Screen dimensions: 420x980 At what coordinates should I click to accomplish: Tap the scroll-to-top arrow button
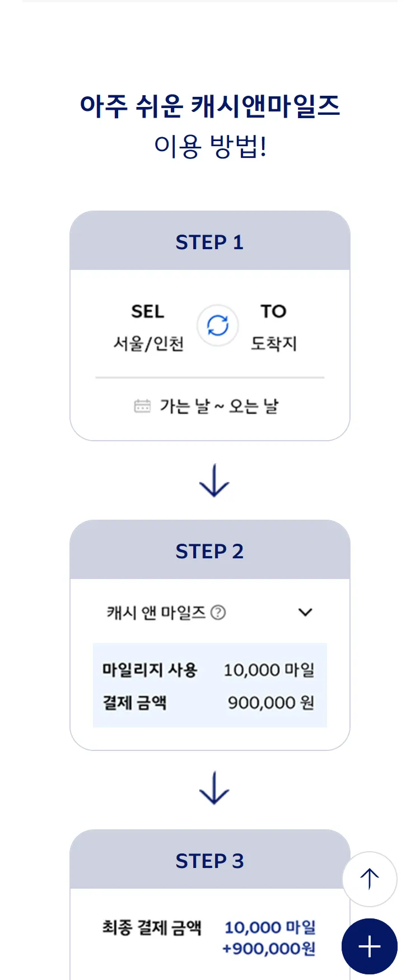(x=369, y=879)
